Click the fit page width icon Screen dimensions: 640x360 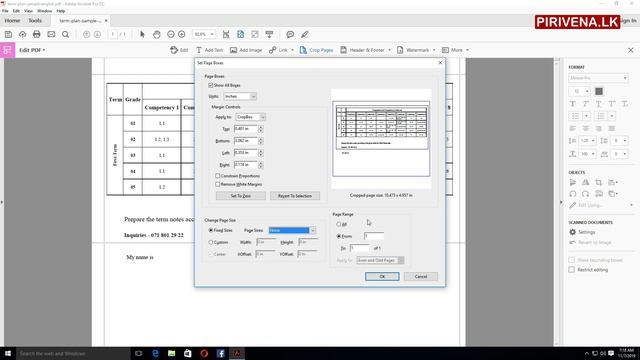tap(226, 34)
